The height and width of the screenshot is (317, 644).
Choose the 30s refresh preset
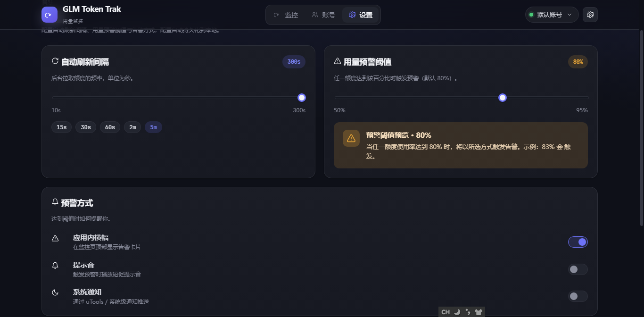pos(86,127)
